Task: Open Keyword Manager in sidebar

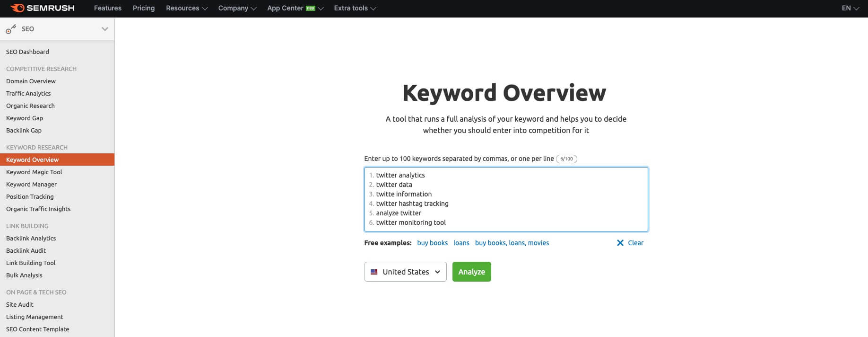Action: [31, 184]
